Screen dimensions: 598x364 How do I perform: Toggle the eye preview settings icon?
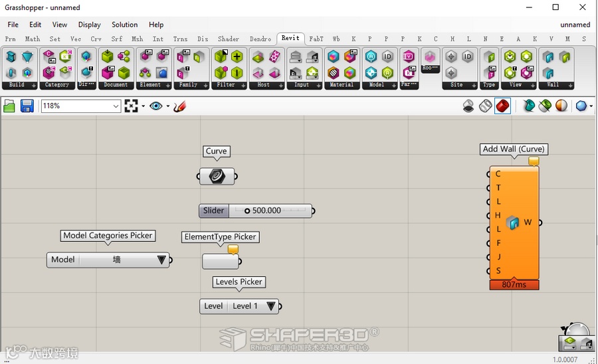155,106
